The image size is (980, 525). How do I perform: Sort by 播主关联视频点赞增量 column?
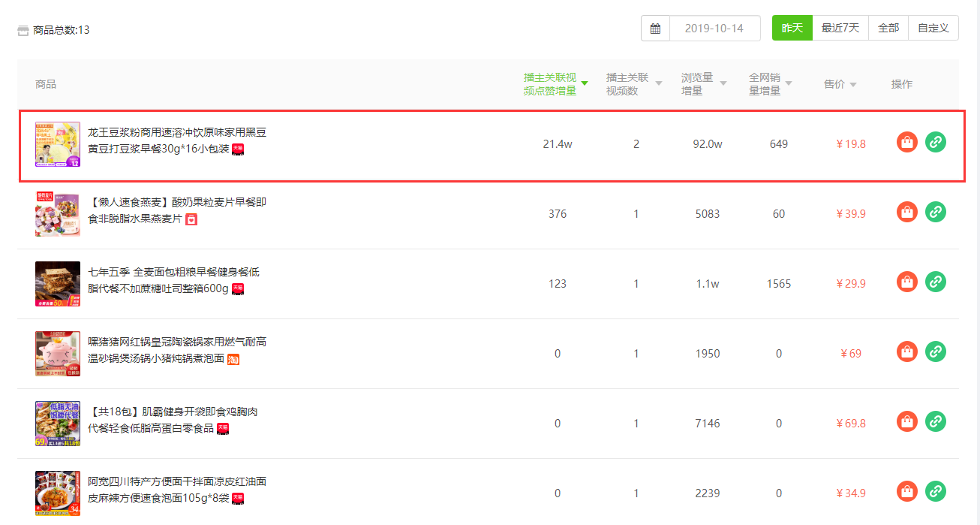pyautogui.click(x=555, y=84)
